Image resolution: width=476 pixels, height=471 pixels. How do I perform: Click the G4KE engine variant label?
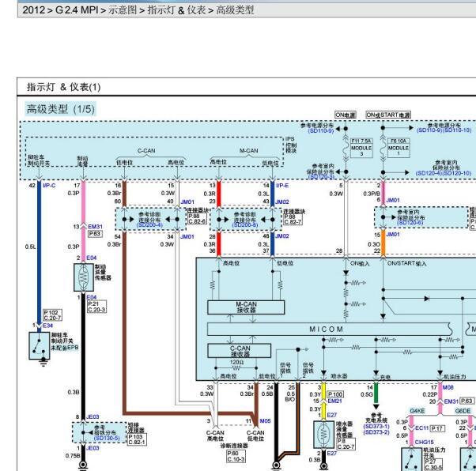click(417, 411)
